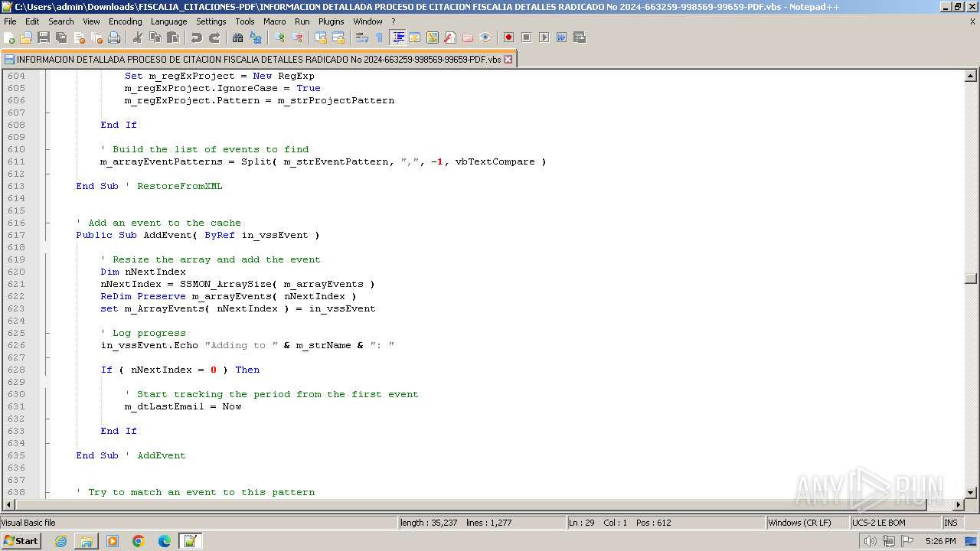The image size is (980, 551).
Task: Toggle synchronized horizontal scrolling
Action: (338, 37)
